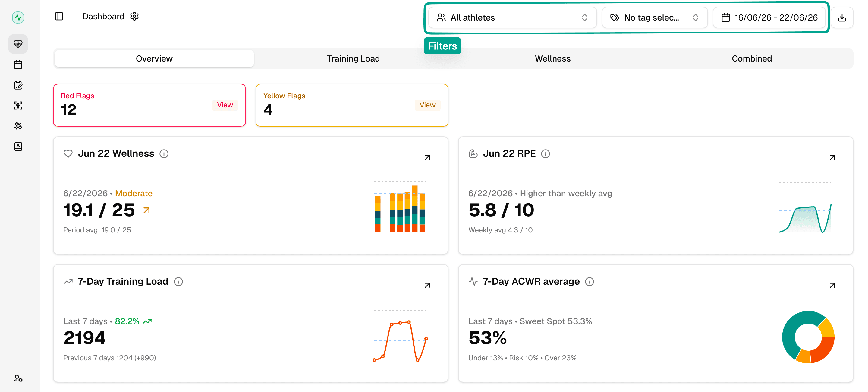The image size is (868, 392).
Task: Toggle the sidebar panel icon
Action: tap(59, 17)
